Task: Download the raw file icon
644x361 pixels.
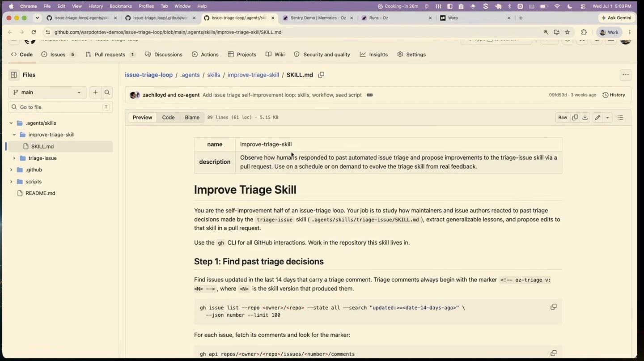Action: (x=585, y=117)
